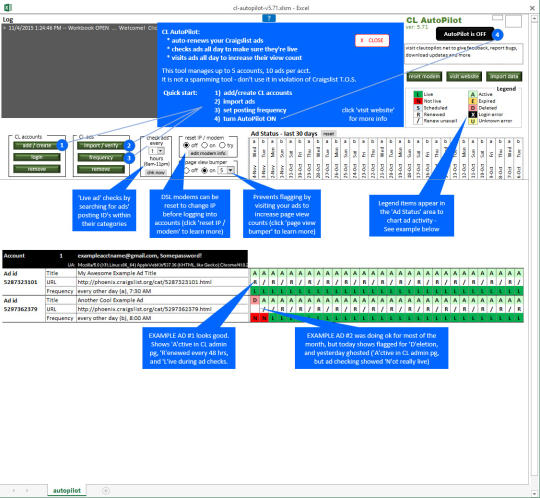
Task: Click the black Login error legend swatch
Action: point(472,114)
